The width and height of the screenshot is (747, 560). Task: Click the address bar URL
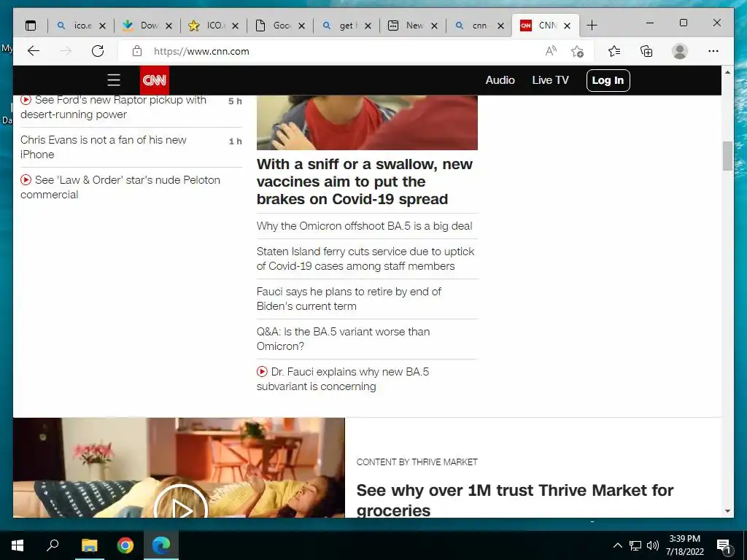pos(201,52)
